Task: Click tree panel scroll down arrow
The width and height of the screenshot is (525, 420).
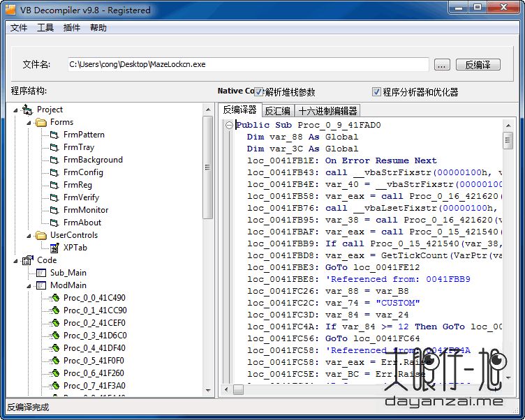Action: 208,391
